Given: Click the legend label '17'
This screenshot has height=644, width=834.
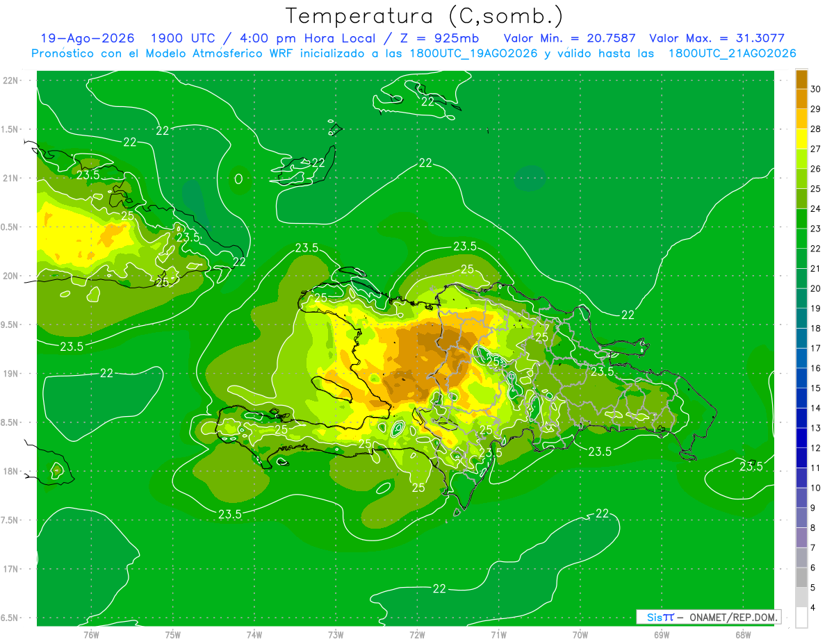Looking at the screenshot, I should click(816, 349).
